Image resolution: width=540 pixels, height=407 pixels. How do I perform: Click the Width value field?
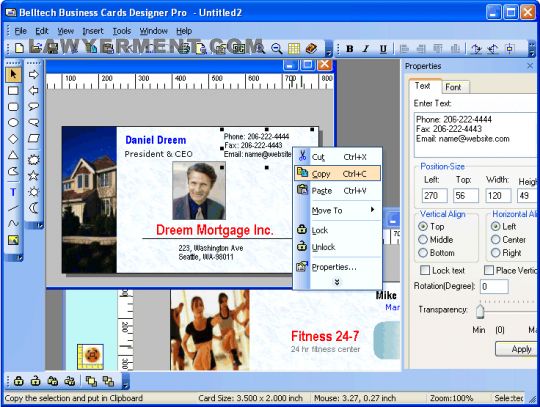tap(498, 196)
